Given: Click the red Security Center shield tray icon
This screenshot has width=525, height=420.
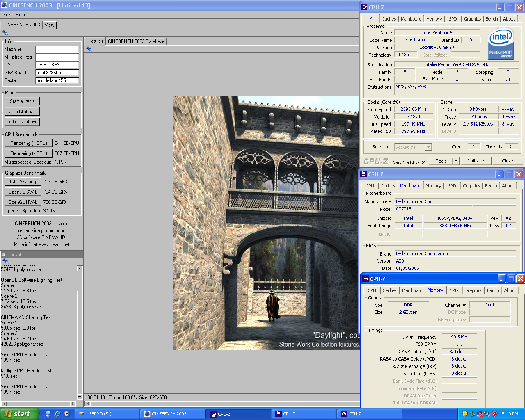Looking at the screenshot, I should tap(494, 414).
